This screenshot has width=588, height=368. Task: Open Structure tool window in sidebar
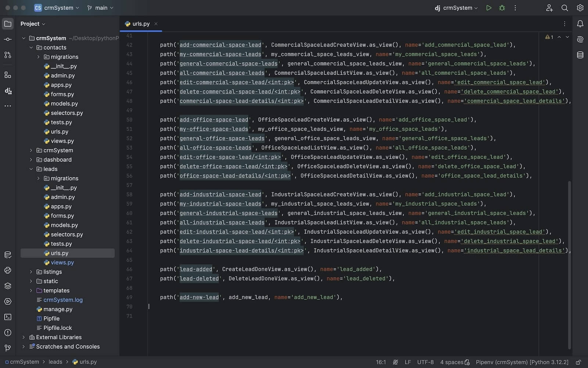[8, 75]
